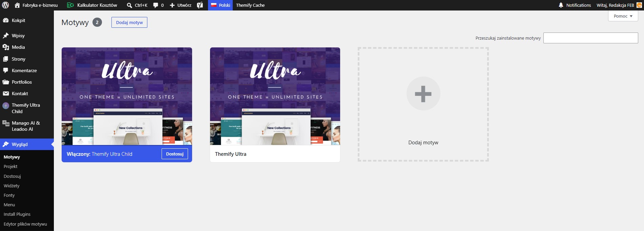Click the Dodaj motyw button
644x231 pixels.
[129, 22]
